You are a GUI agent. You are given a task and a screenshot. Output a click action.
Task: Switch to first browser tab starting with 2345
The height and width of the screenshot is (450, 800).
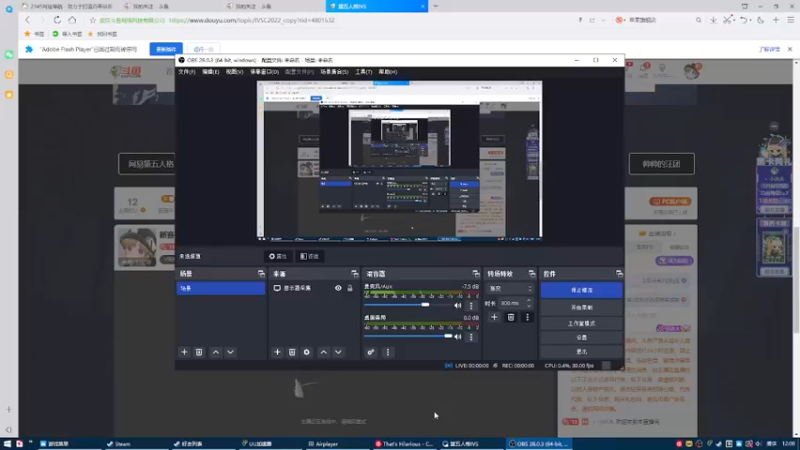tap(69, 6)
